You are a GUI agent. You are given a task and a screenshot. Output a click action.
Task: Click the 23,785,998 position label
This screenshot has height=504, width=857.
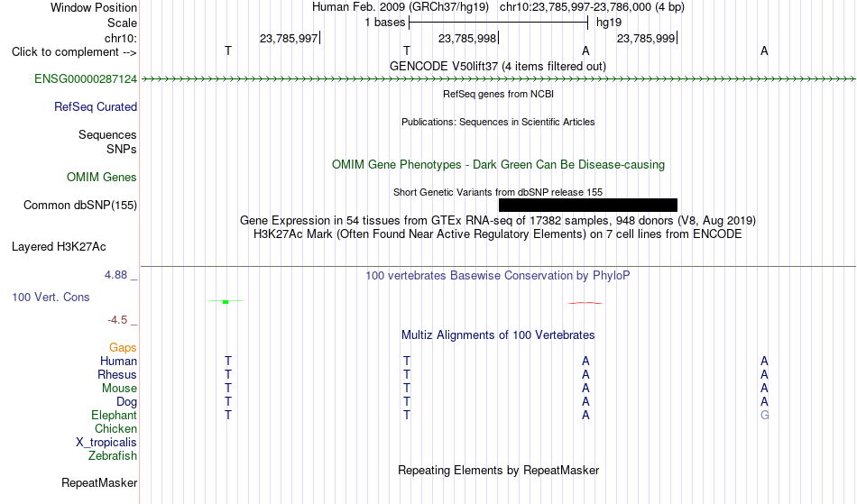click(x=467, y=39)
